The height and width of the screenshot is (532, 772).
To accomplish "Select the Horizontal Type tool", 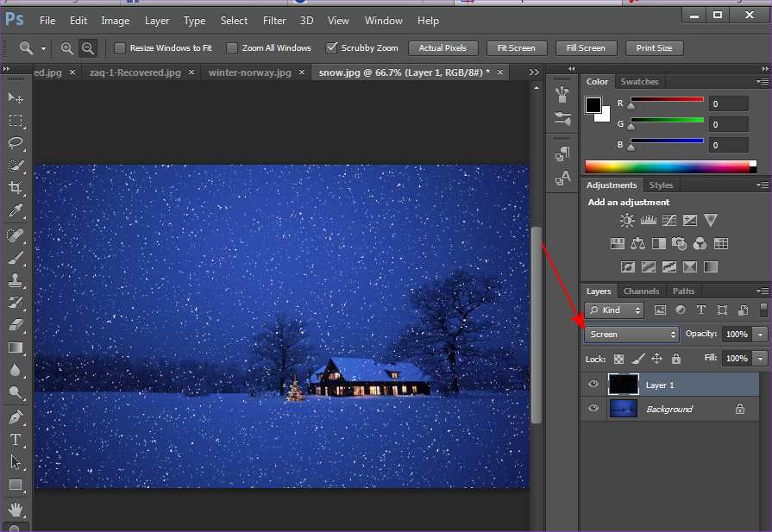I will pyautogui.click(x=16, y=440).
